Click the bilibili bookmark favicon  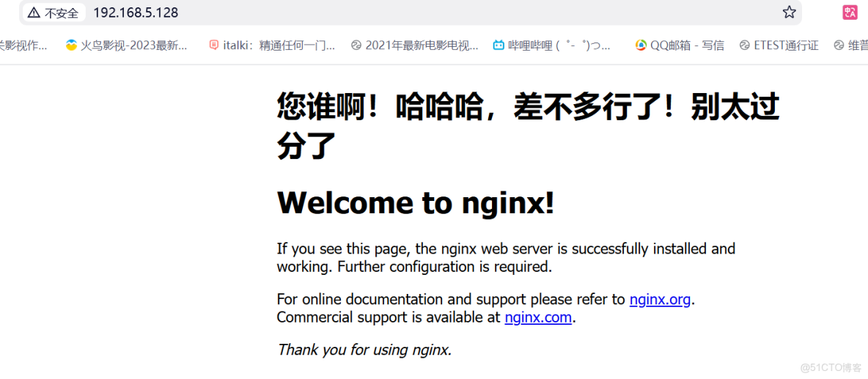point(499,45)
